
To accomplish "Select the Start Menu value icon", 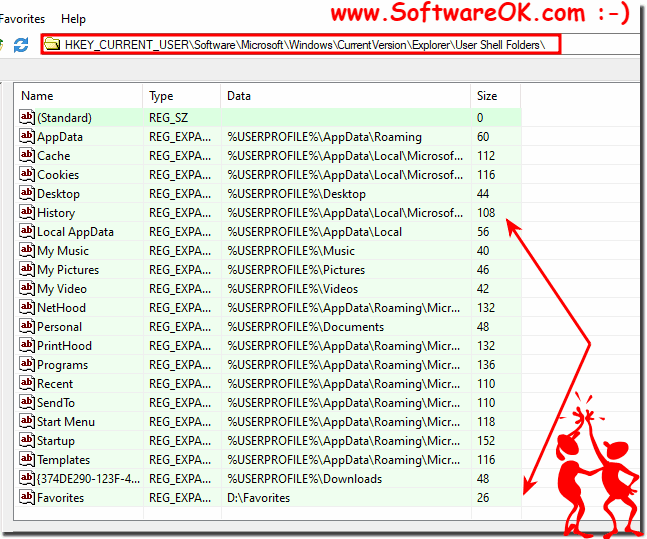I will (27, 421).
